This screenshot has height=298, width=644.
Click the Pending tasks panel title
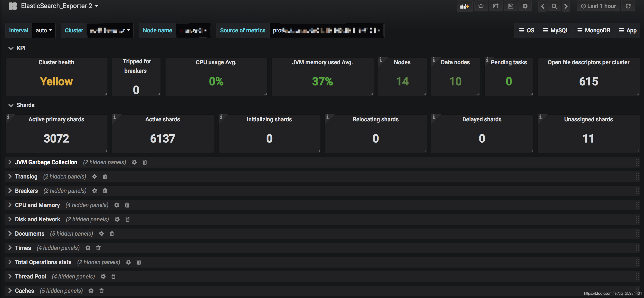point(508,62)
